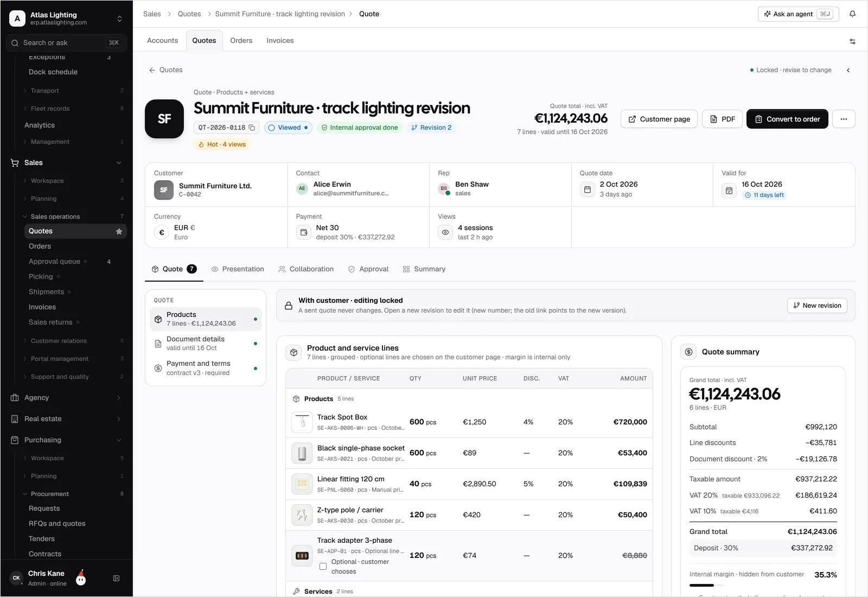The image size is (868, 597).
Task: Open the notifications bell
Action: click(852, 14)
